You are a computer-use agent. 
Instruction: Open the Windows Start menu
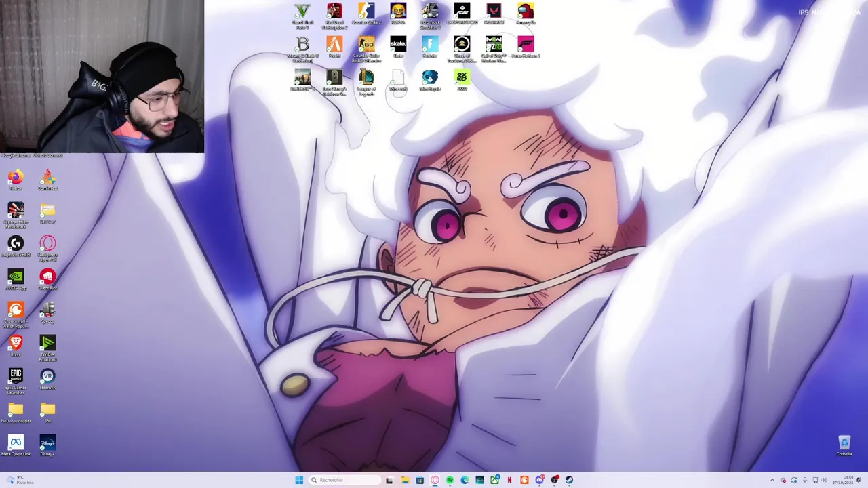pos(299,480)
